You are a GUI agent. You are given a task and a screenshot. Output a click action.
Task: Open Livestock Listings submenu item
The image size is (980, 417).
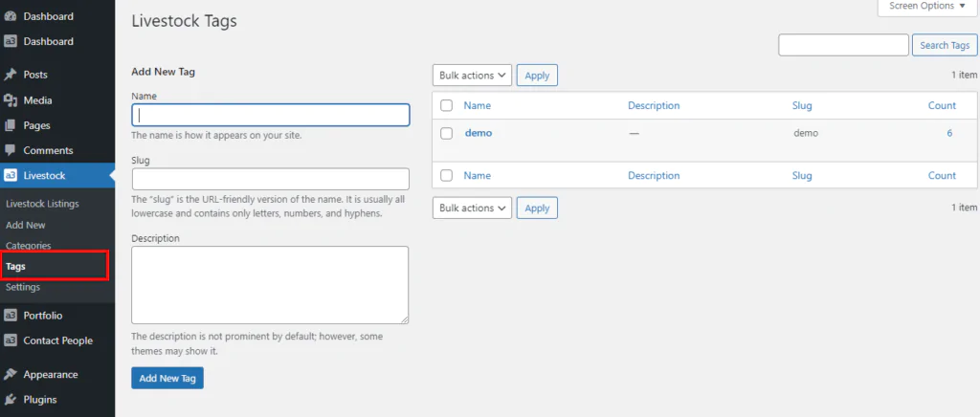(42, 204)
